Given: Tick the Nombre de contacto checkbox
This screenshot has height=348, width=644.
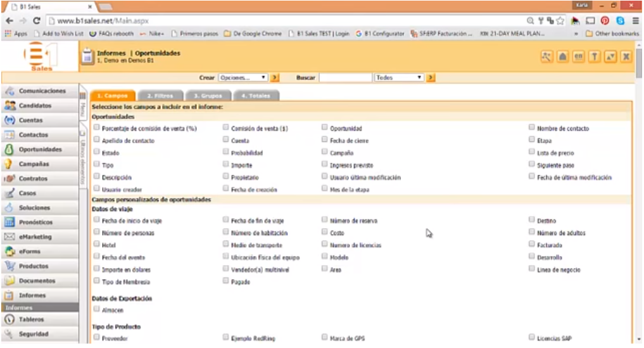Looking at the screenshot, I should click(x=532, y=127).
